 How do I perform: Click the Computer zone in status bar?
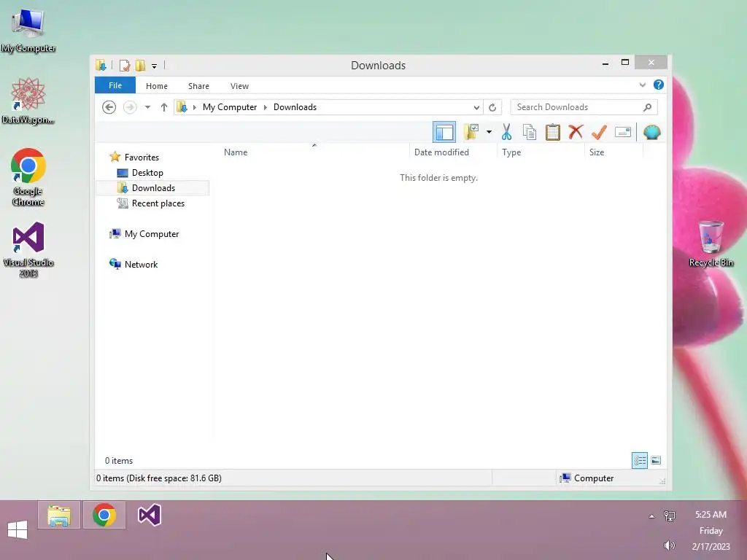coord(587,478)
